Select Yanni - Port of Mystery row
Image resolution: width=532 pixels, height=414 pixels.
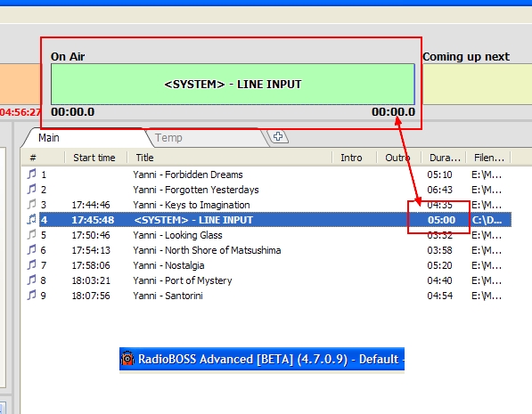pyautogui.click(x=266, y=280)
